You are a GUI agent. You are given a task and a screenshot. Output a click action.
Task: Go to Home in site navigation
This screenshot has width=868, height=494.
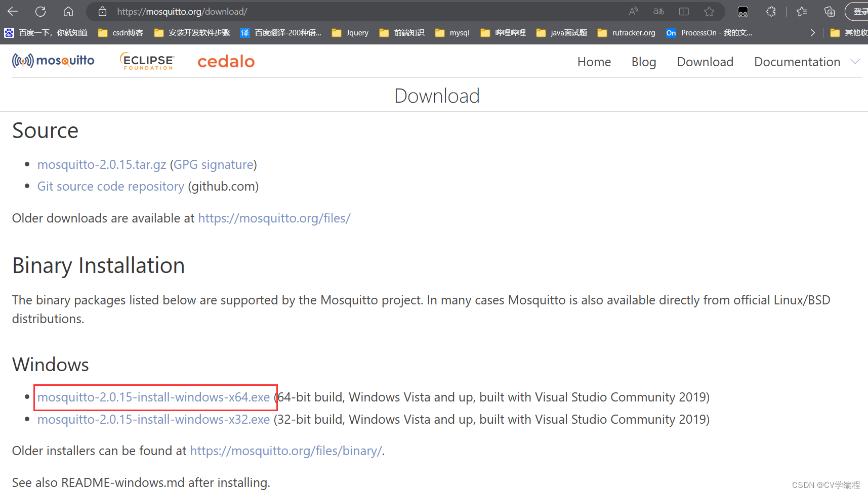[594, 62]
